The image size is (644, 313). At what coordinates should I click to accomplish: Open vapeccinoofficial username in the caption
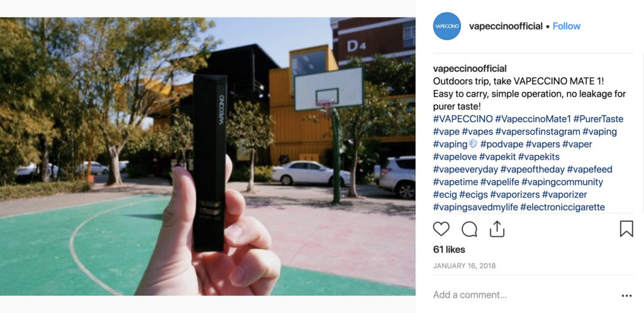(470, 68)
